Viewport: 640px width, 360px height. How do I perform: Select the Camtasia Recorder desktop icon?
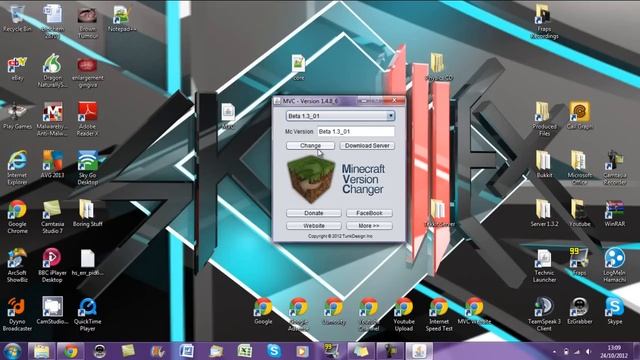click(x=615, y=167)
